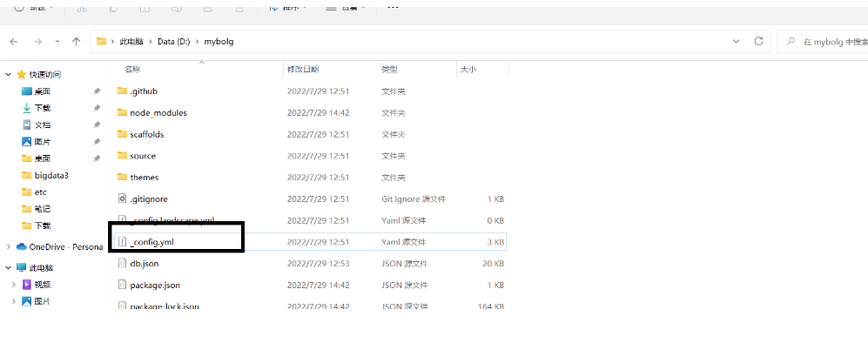Select bigdata3 folder in sidebar
Image resolution: width=868 pixels, height=343 pixels.
click(x=51, y=175)
